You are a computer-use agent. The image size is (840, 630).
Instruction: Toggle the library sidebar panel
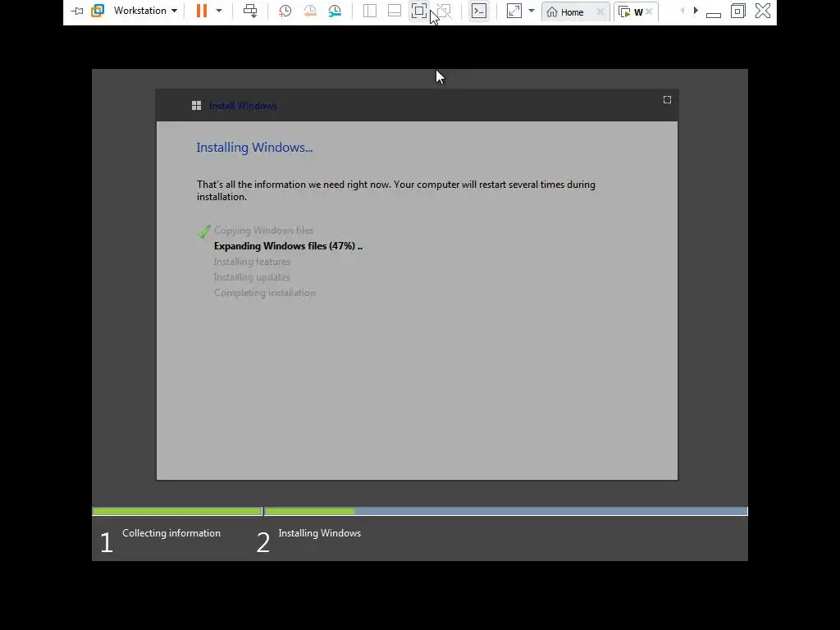click(x=370, y=11)
